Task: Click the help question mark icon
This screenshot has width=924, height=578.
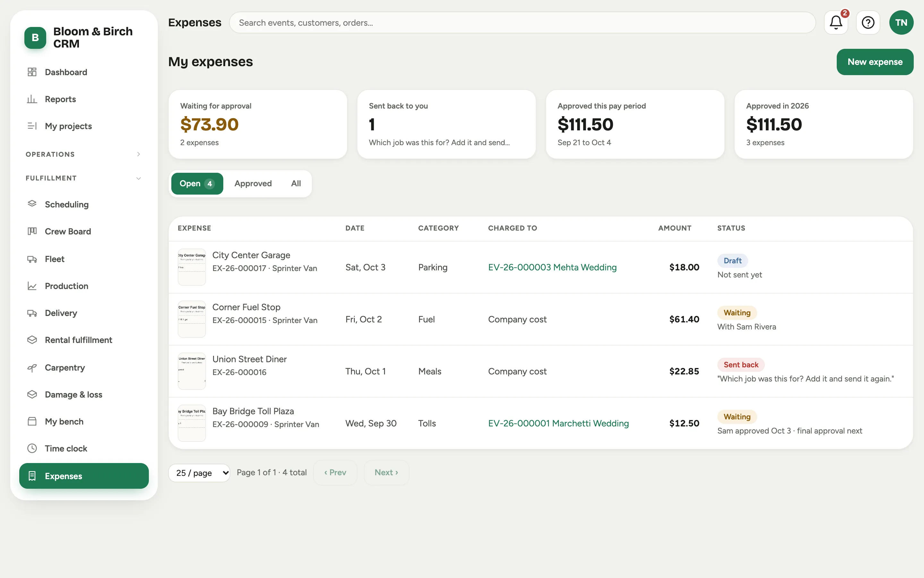Action: (868, 22)
